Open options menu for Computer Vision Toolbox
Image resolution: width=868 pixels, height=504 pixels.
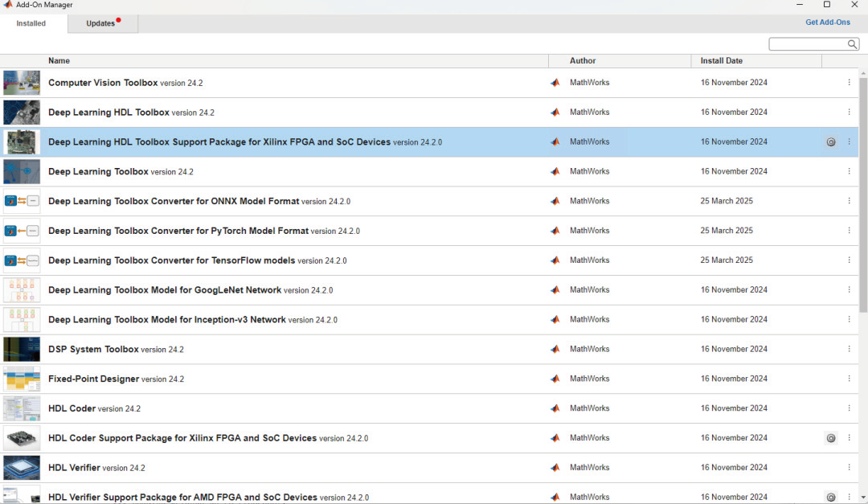click(x=849, y=83)
